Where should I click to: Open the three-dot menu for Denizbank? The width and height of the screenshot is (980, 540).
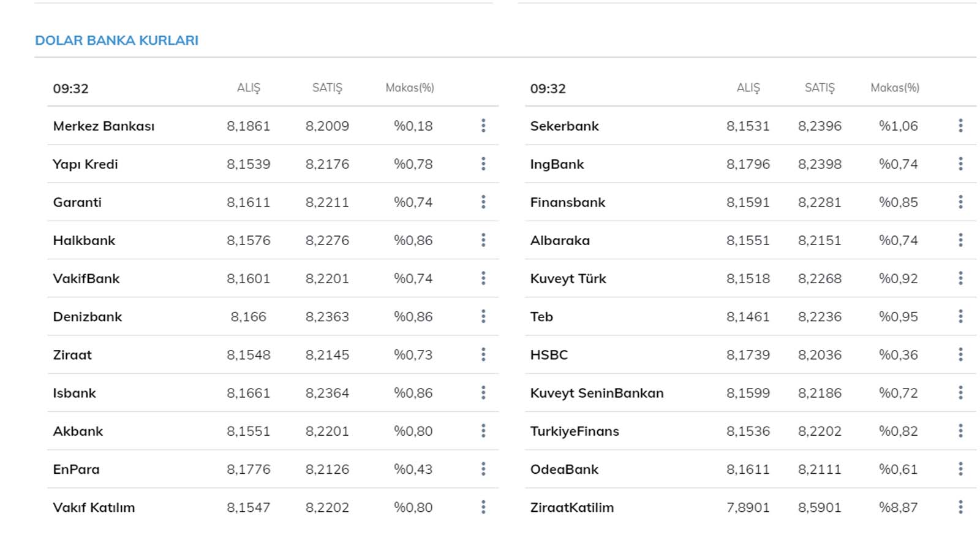tap(483, 316)
